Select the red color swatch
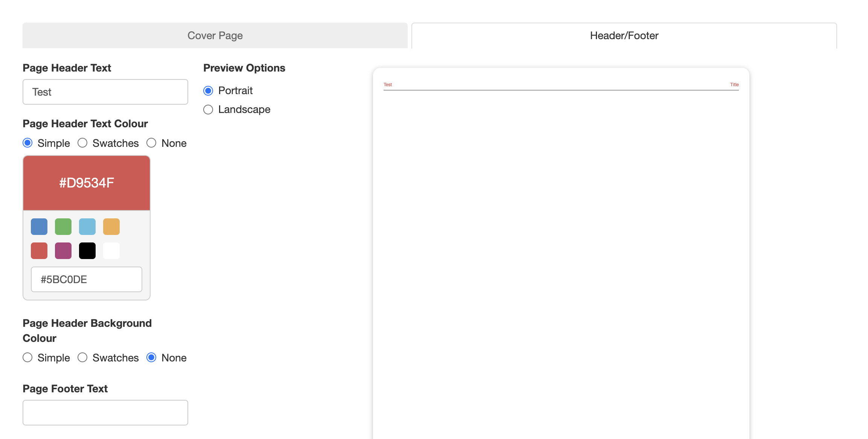 (39, 250)
